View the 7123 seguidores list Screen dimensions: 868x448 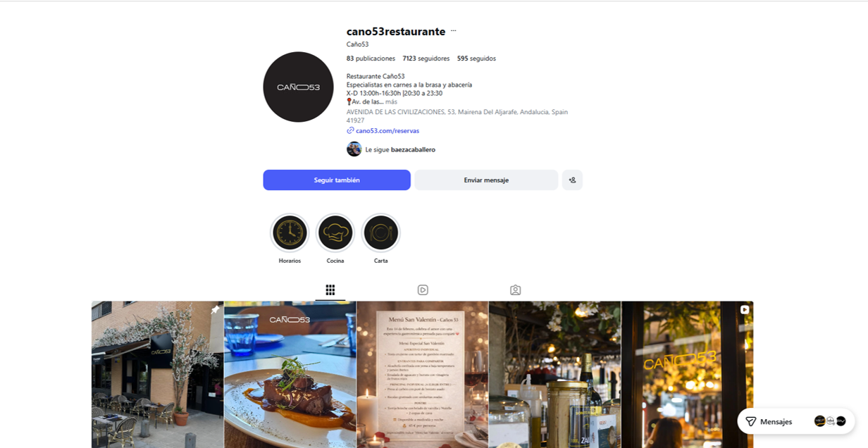click(x=426, y=58)
